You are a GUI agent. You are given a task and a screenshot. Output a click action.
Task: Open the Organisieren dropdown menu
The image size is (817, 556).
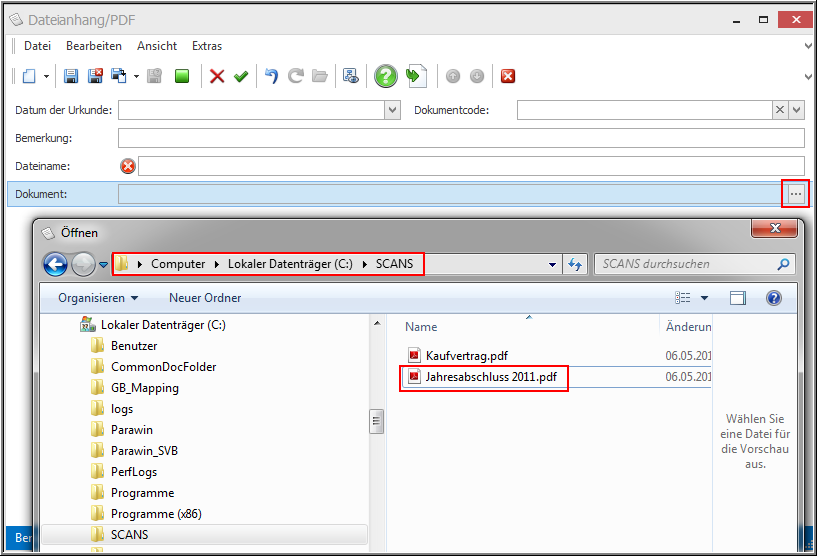[98, 298]
